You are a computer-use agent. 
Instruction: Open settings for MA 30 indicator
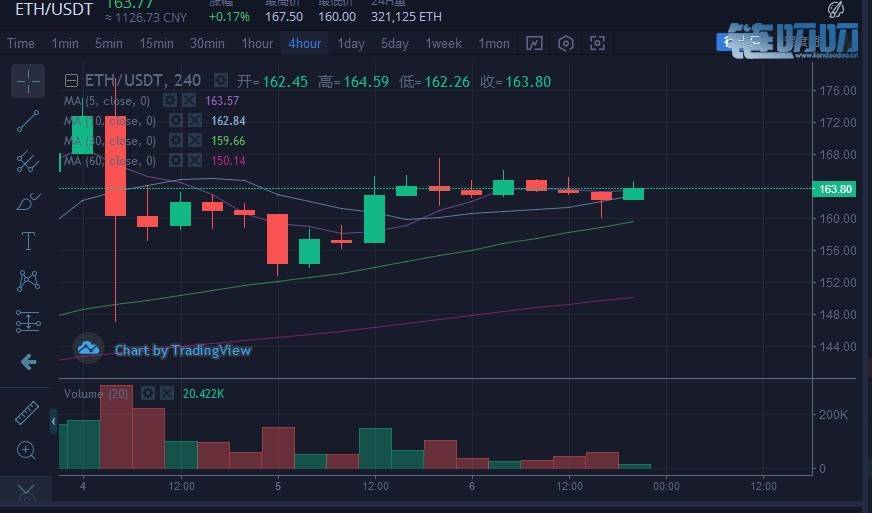[176, 141]
